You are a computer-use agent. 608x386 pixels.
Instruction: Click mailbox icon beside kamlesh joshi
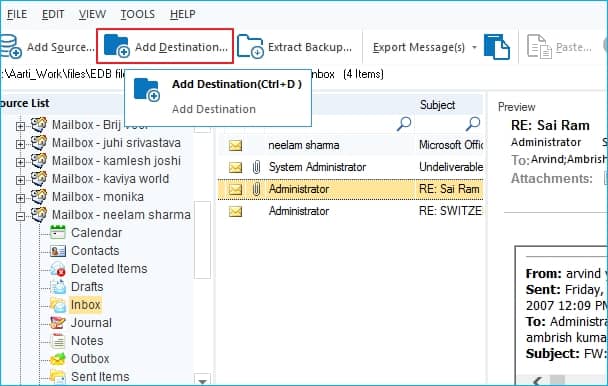[x=39, y=160]
